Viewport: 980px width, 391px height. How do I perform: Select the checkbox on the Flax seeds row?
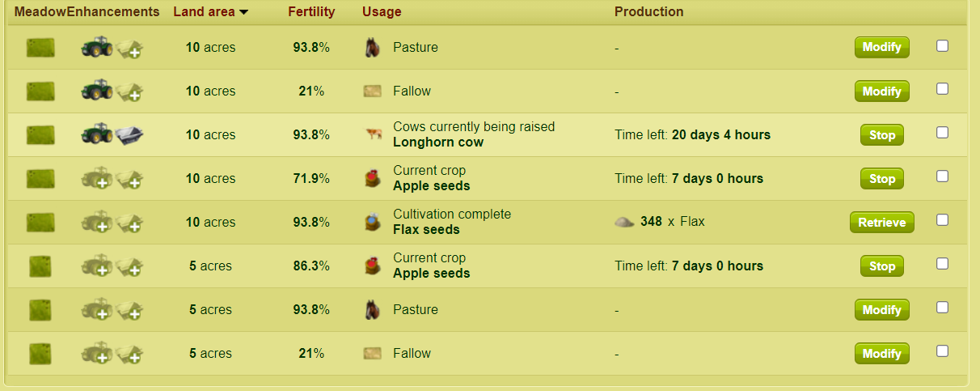(942, 220)
